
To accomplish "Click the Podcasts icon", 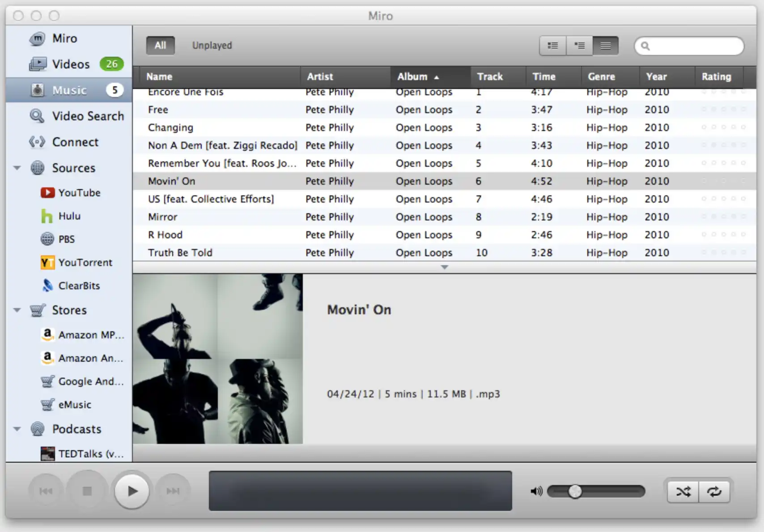I will (38, 429).
